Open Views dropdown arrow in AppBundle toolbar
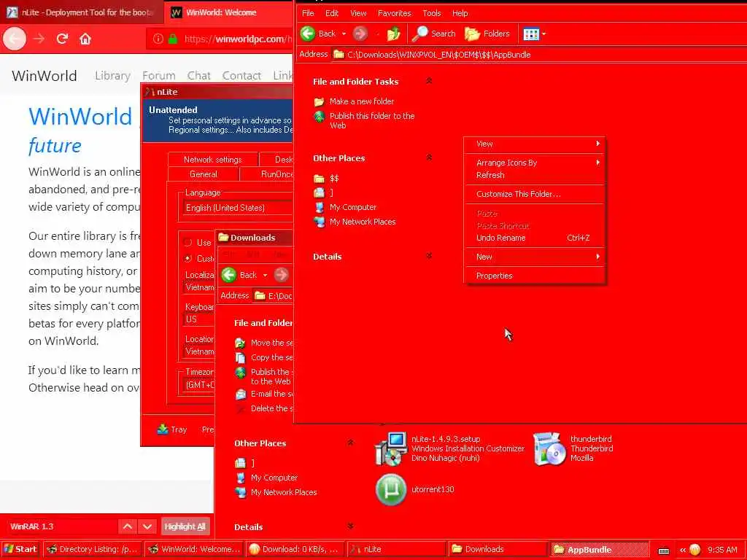747x560 pixels. tap(544, 34)
